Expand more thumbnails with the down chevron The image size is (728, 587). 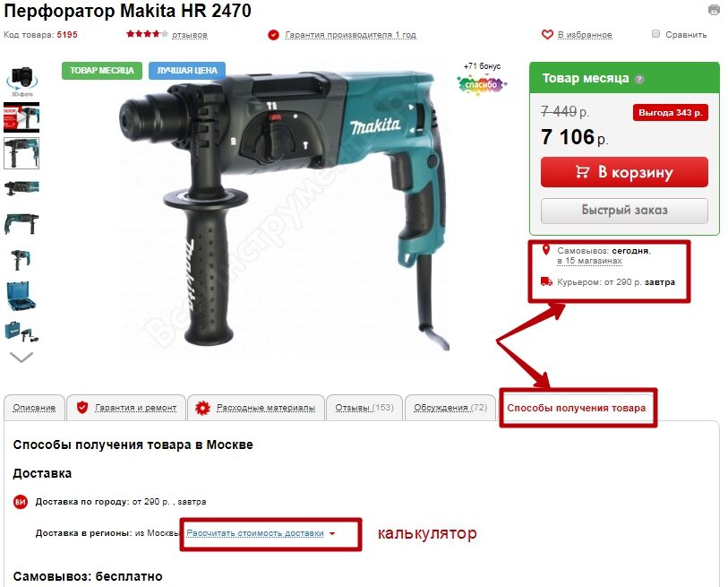[x=21, y=357]
